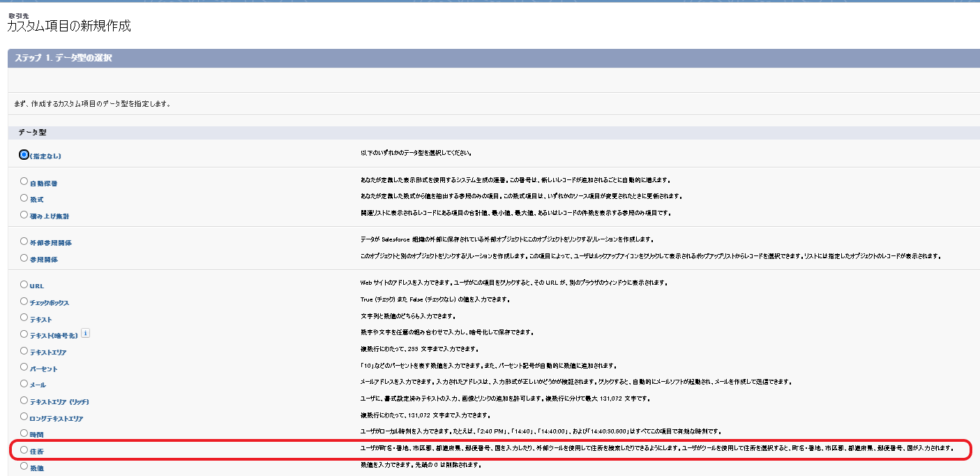Select 外部参照関係 as data type
This screenshot has width=980, height=476.
24,241
